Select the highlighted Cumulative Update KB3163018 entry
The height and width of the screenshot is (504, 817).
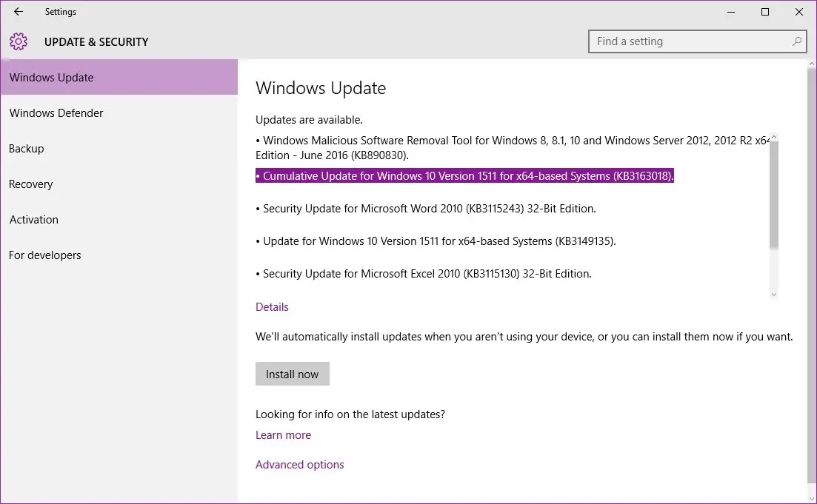pos(464,176)
